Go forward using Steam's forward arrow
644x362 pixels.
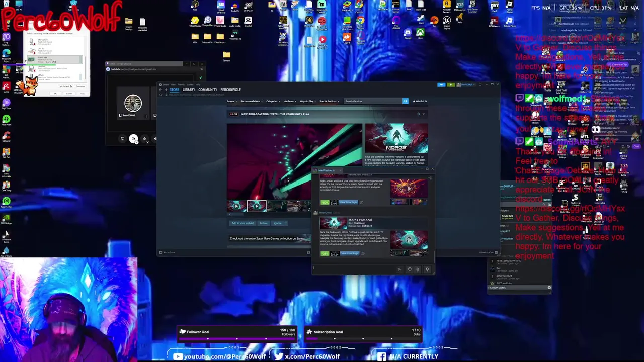[165, 89]
